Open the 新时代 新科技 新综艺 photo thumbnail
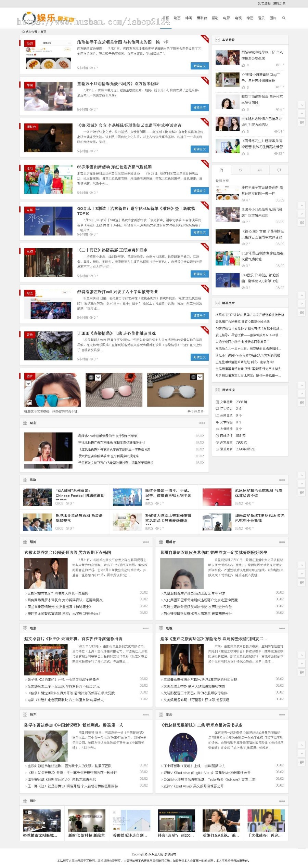Image resolution: width=308 pixels, height=868 pixels. [x=87, y=821]
